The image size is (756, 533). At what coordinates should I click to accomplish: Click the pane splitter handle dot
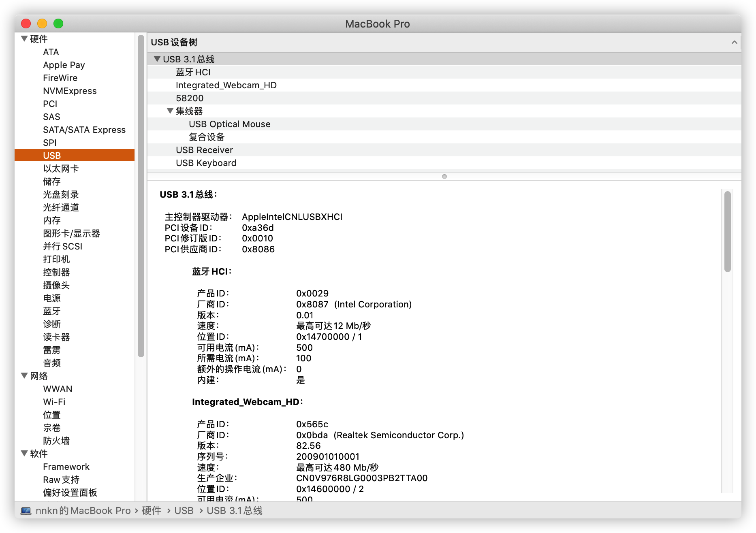(444, 177)
